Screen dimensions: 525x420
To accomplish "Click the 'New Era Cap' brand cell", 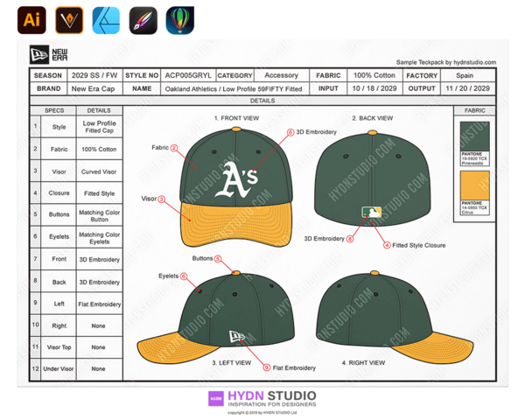I will point(94,88).
